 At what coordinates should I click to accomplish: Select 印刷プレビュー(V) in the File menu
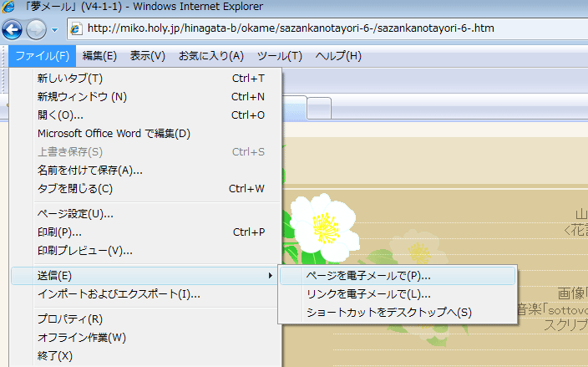84,251
